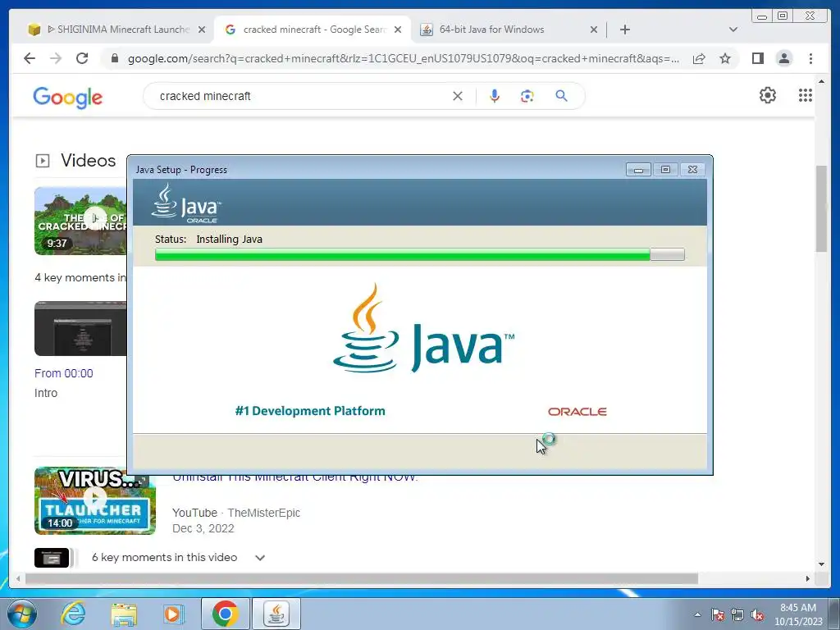The height and width of the screenshot is (630, 840).
Task: Bookmark this page with the star icon
Action: [x=725, y=58]
